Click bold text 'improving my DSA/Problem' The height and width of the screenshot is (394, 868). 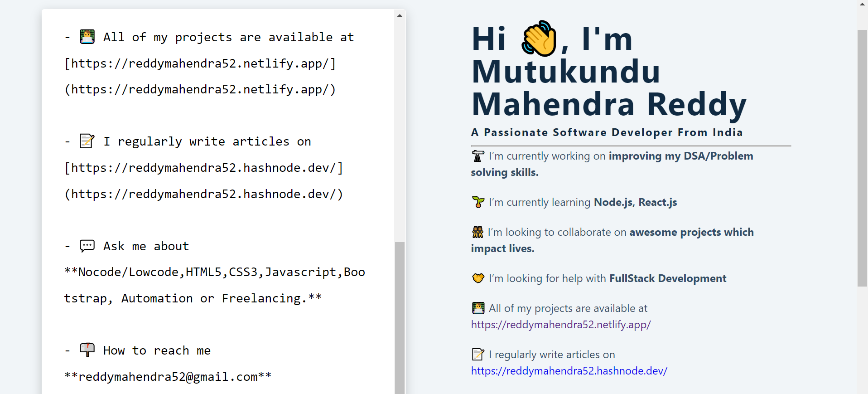[681, 156]
